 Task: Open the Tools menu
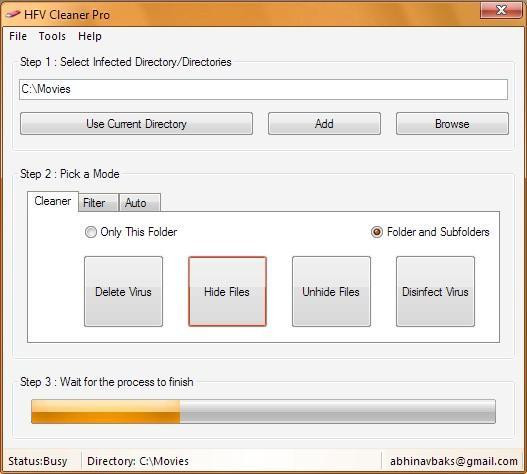click(x=52, y=36)
